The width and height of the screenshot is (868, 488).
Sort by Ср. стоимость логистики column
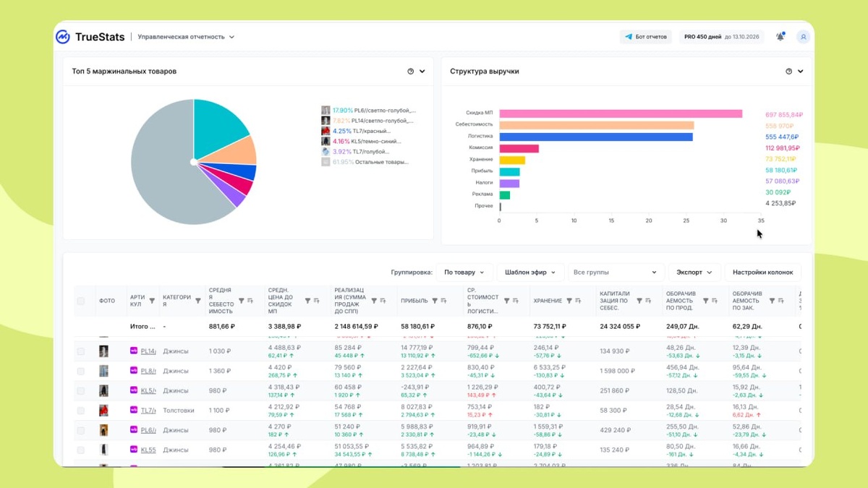tap(515, 301)
